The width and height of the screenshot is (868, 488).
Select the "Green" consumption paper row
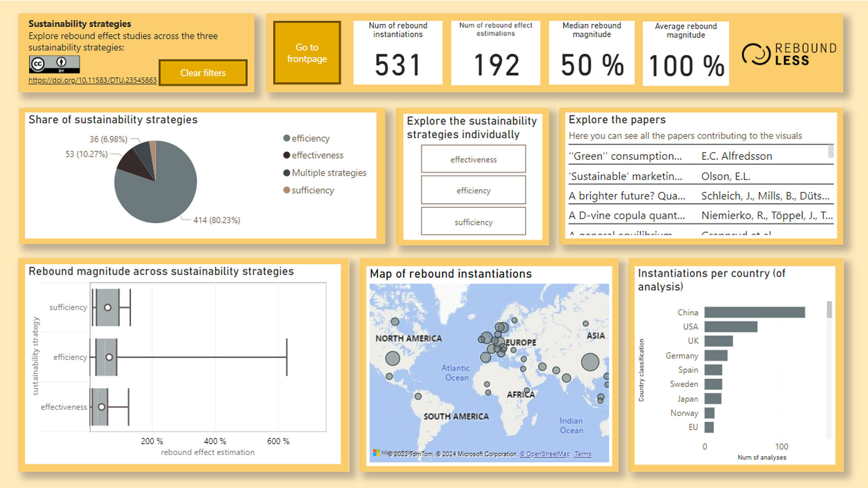[x=700, y=156]
